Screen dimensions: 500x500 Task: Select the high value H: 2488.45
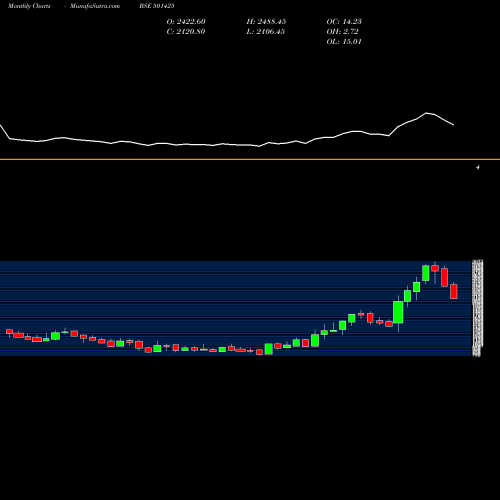pyautogui.click(x=266, y=22)
